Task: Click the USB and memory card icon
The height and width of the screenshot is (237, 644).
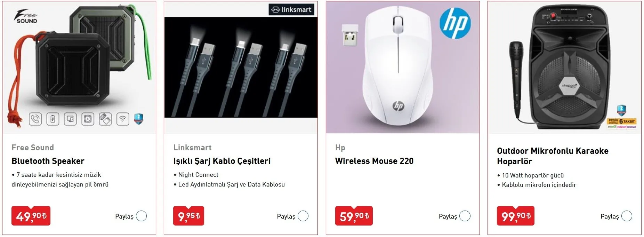Action: coord(105,119)
